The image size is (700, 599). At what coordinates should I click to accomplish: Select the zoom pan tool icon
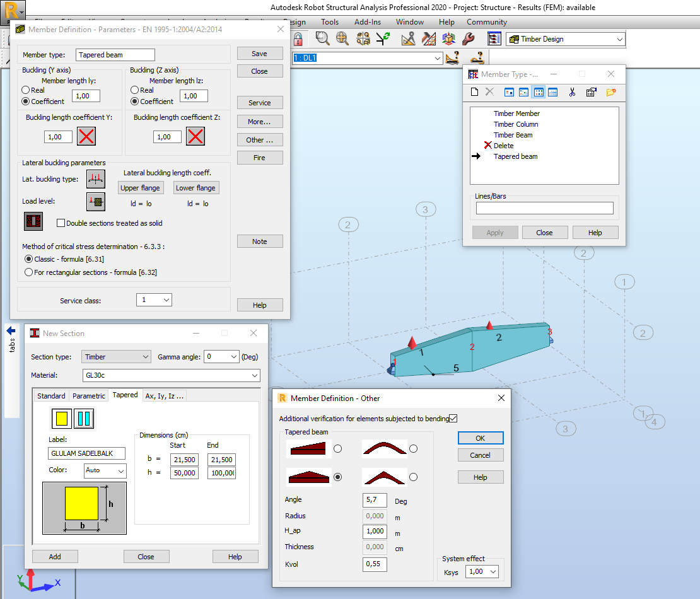tap(342, 39)
